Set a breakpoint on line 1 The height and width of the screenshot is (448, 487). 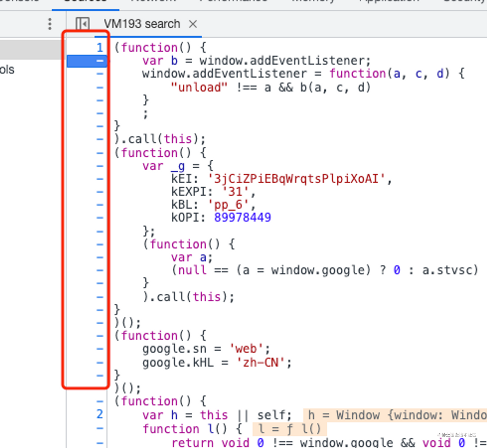point(99,47)
